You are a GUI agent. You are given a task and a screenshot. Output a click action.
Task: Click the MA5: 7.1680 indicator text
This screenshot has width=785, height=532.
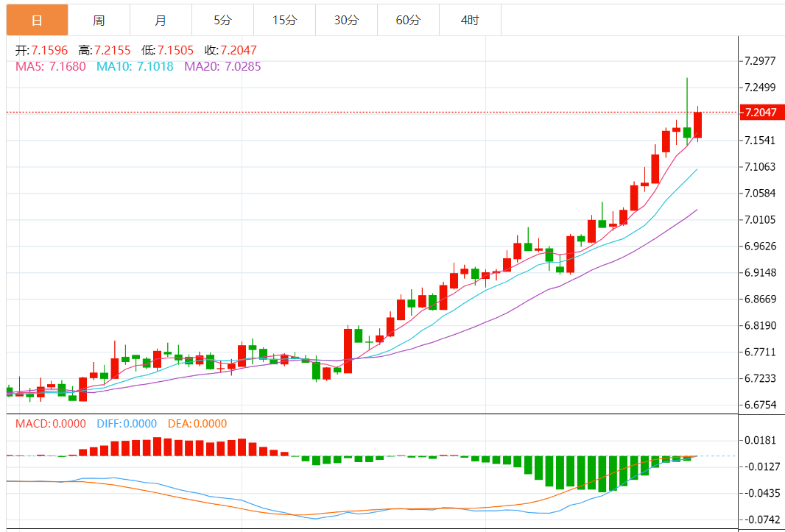pos(51,66)
